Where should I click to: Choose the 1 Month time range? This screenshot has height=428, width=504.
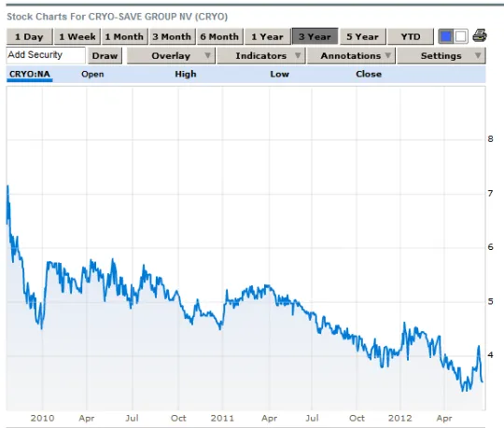[x=125, y=36]
